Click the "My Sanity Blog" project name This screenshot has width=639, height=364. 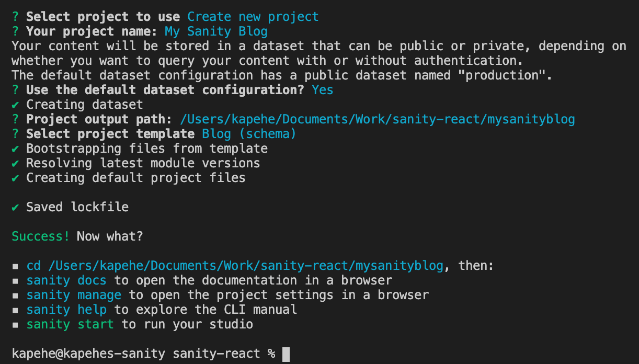[x=226, y=31]
